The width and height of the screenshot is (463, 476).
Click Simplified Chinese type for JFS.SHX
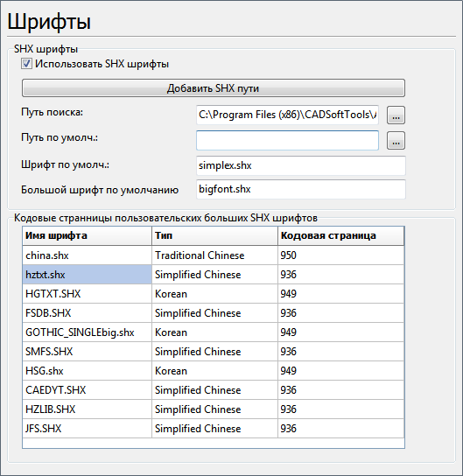[214, 429]
